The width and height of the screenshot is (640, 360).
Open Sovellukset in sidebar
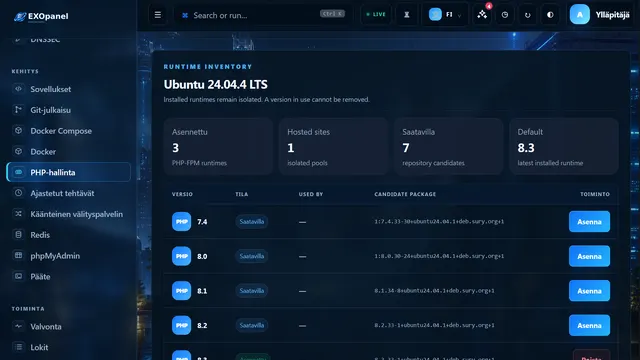[69, 89]
